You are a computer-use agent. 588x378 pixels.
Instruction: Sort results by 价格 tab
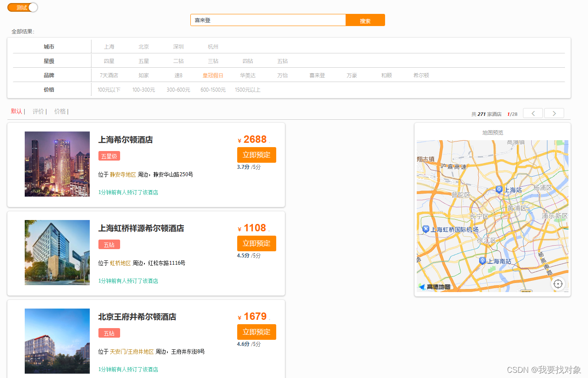[x=60, y=112]
